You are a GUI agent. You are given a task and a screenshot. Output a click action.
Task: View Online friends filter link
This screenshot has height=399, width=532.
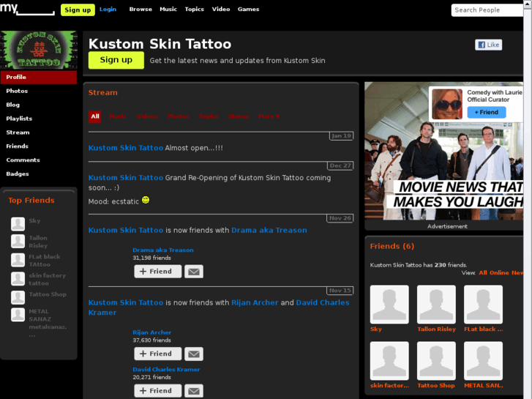[x=499, y=272]
